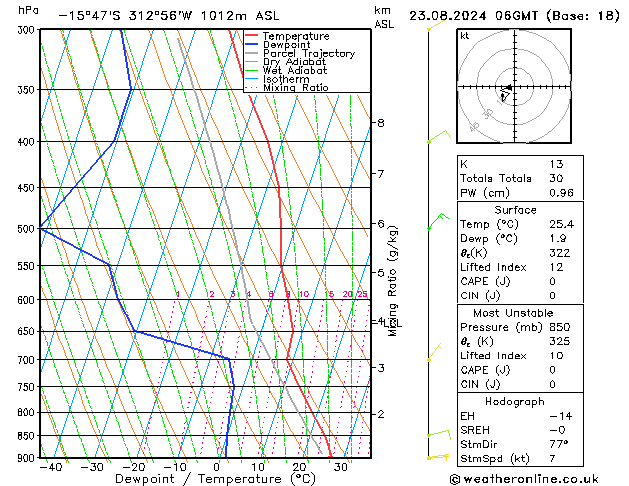Click the StmDir value 77°
The image size is (629, 486).
[x=559, y=444]
